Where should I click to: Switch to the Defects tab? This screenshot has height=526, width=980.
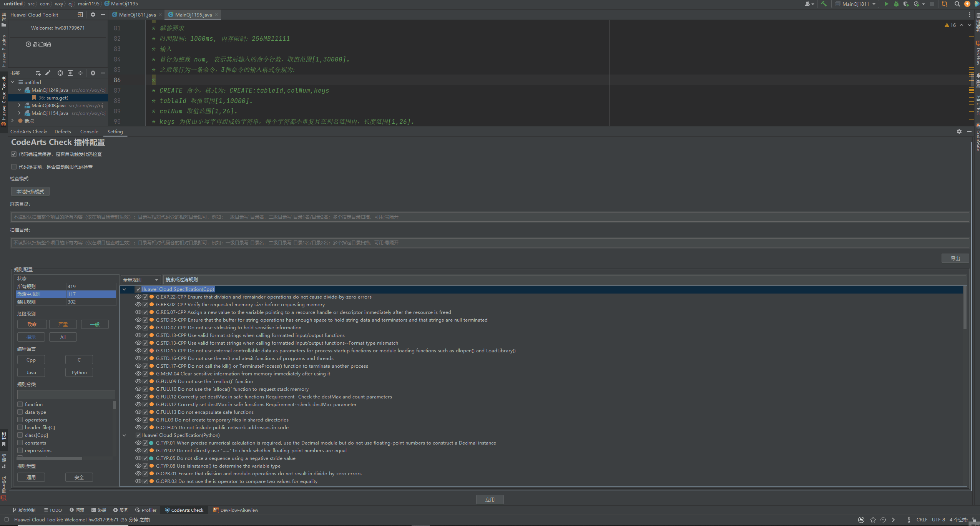tap(63, 131)
